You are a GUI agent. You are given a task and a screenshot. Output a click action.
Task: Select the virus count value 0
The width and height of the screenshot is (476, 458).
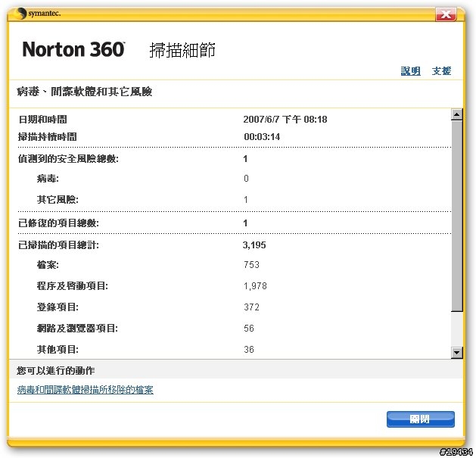tap(246, 179)
